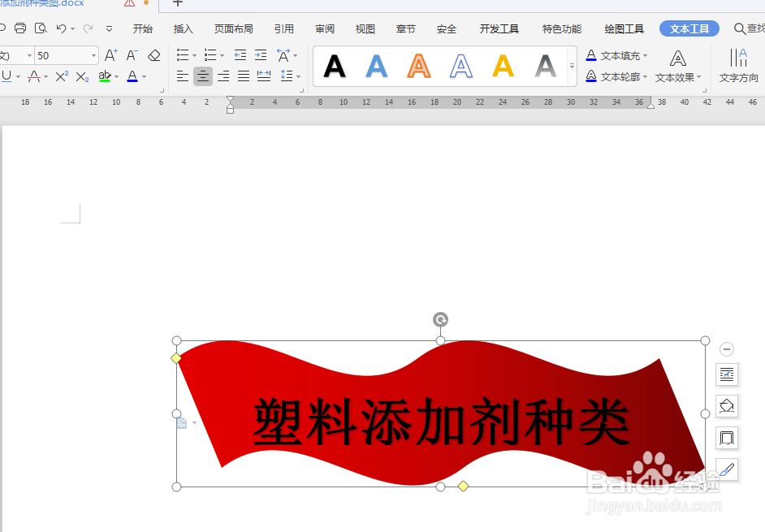Open the 特色功能 tab
This screenshot has width=765, height=532.
click(x=561, y=28)
